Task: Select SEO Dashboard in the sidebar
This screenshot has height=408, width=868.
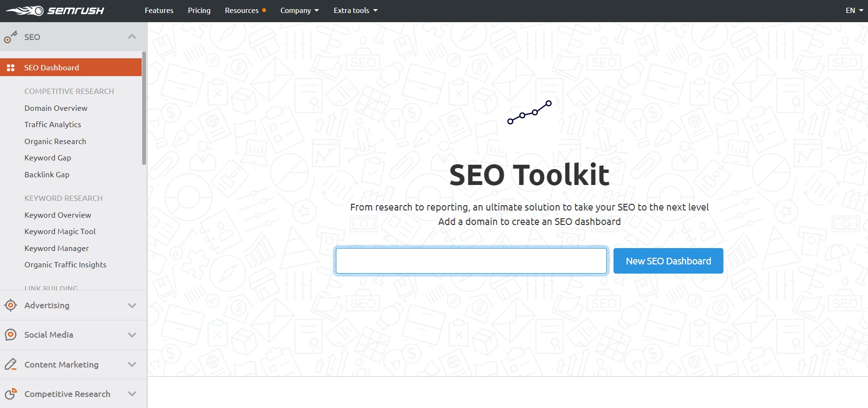Action: [71, 67]
